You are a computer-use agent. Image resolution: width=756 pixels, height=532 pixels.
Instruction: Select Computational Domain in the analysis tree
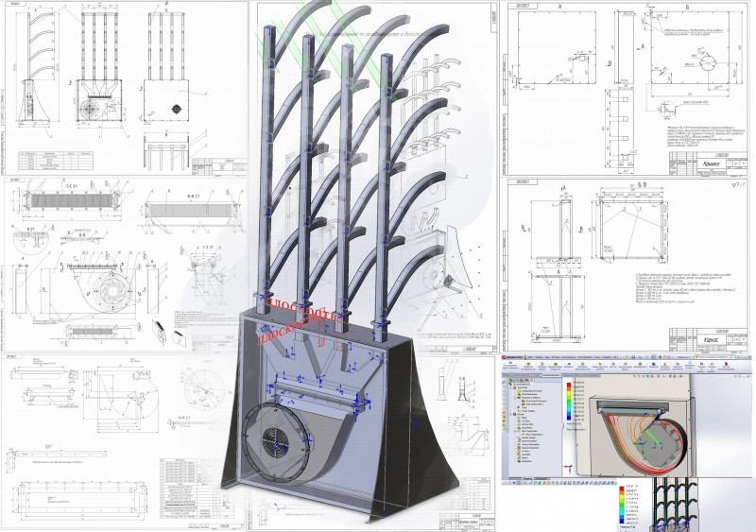[x=528, y=390]
